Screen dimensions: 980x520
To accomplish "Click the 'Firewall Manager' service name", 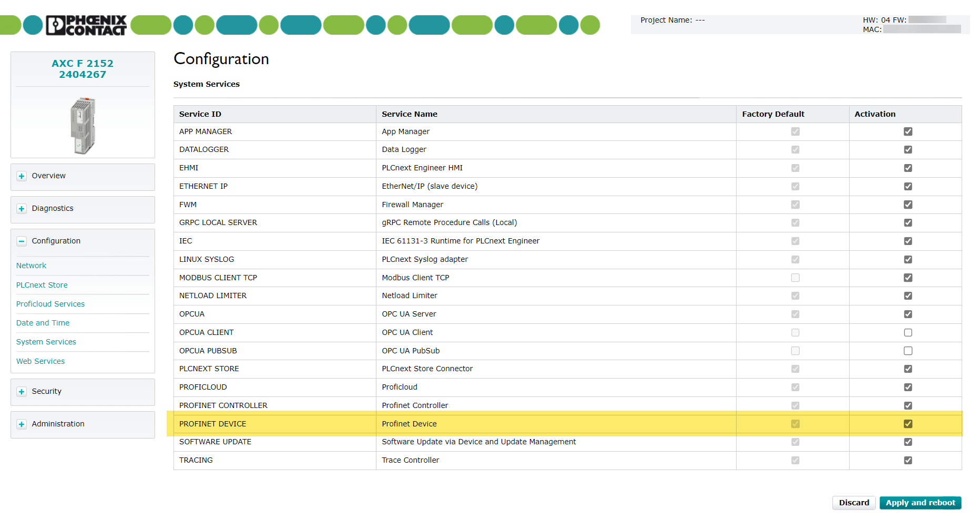I will tap(412, 205).
